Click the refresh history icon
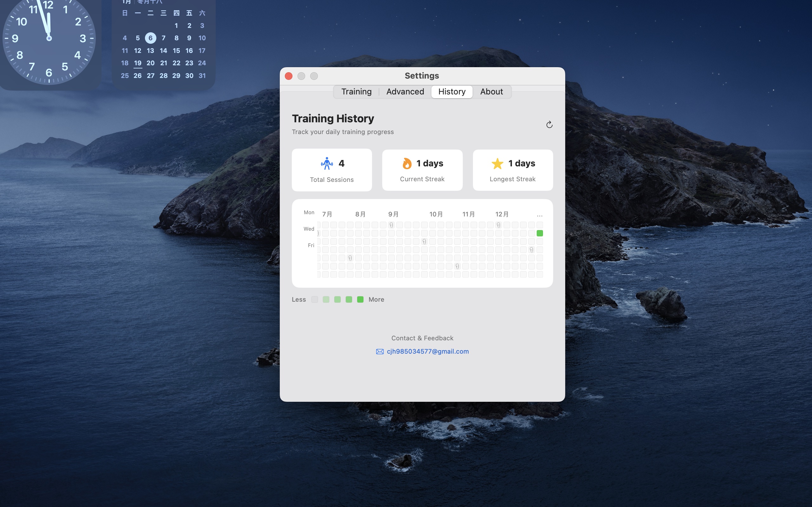Viewport: 812px width, 507px height. click(549, 125)
